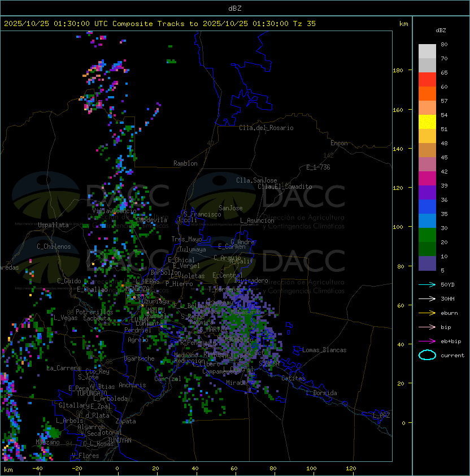This screenshot has height=476, width=470.
Task: Click the 'Ramblon' map label
Action: [185, 163]
